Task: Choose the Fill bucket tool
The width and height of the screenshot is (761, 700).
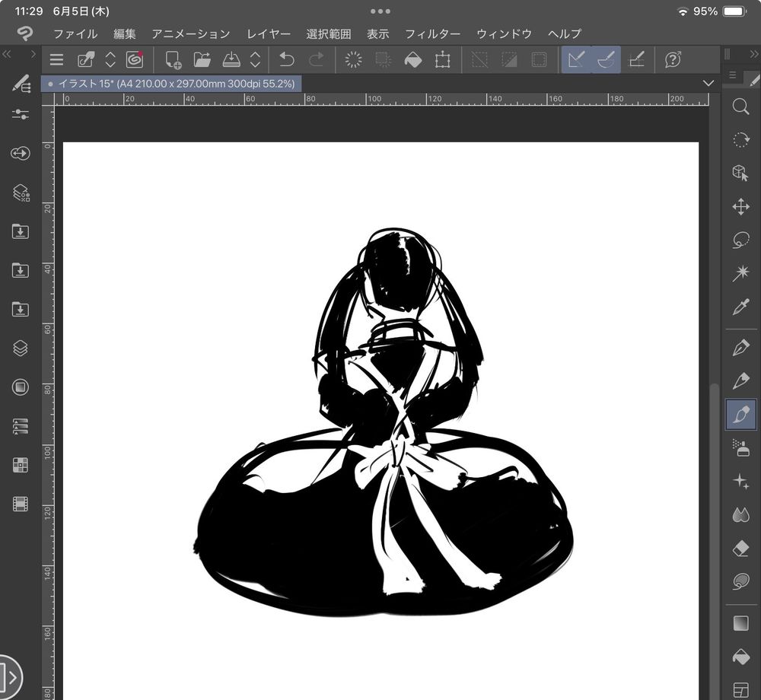Action: [x=740, y=657]
